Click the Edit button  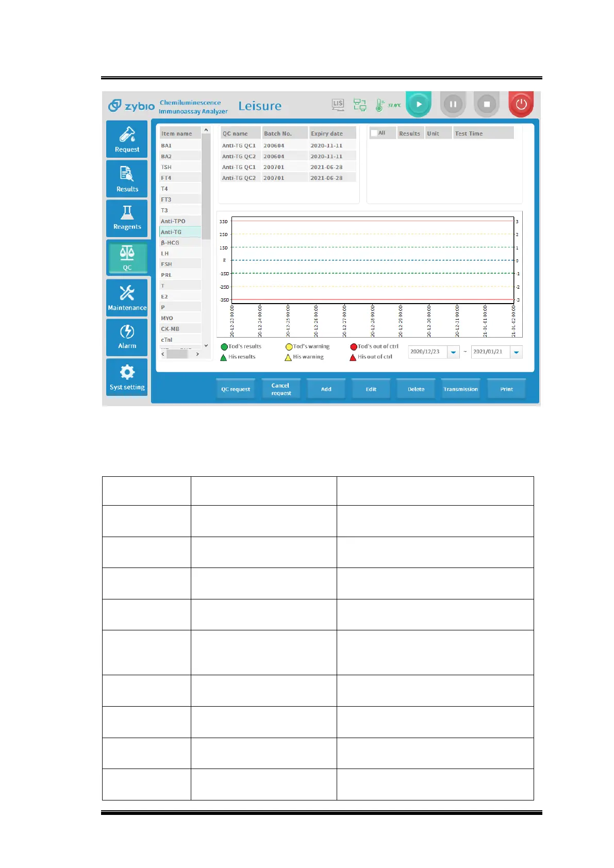(371, 389)
